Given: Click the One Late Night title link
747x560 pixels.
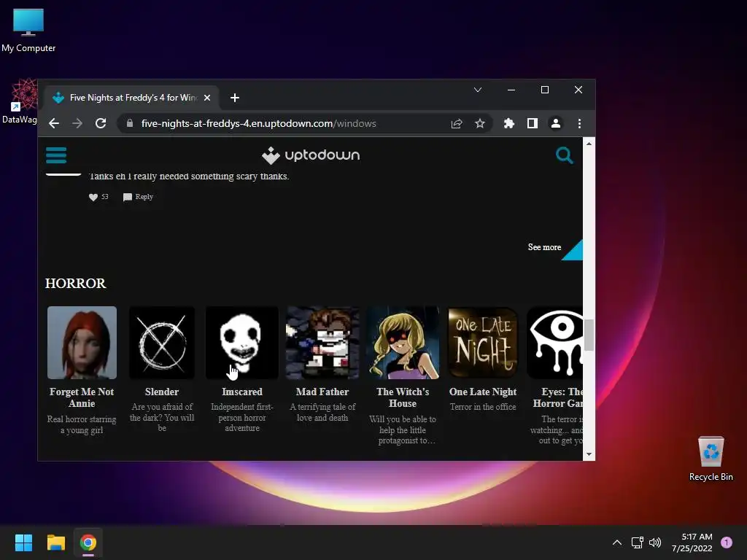Looking at the screenshot, I should 483,392.
